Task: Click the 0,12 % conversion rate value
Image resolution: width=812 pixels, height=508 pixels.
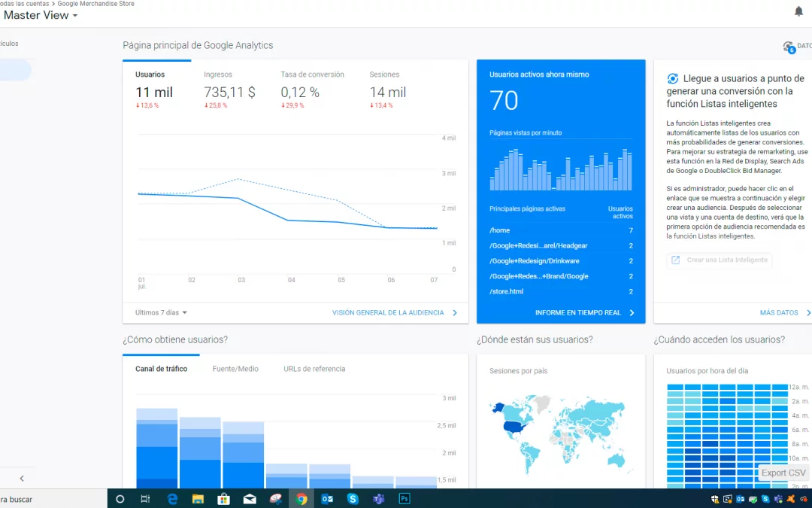Action: pyautogui.click(x=300, y=93)
